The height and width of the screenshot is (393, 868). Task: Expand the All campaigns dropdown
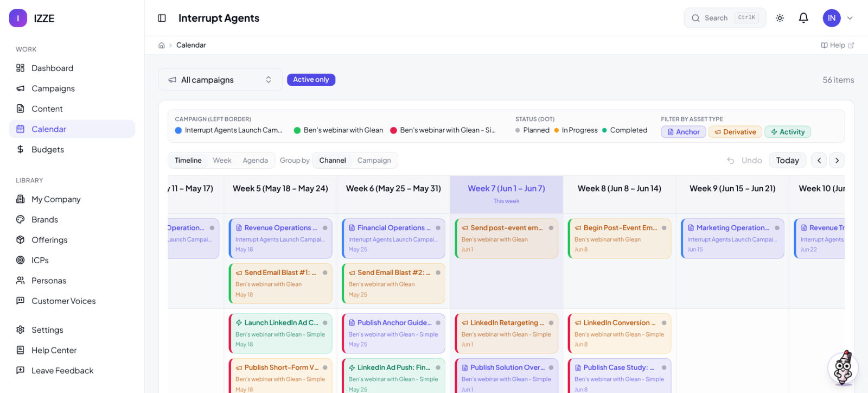[220, 80]
